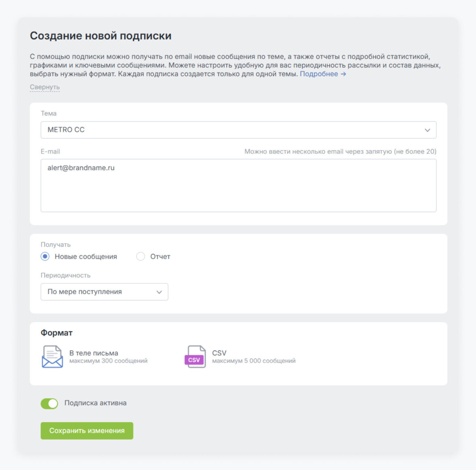Select the Новые сообщения radio button

(45, 256)
